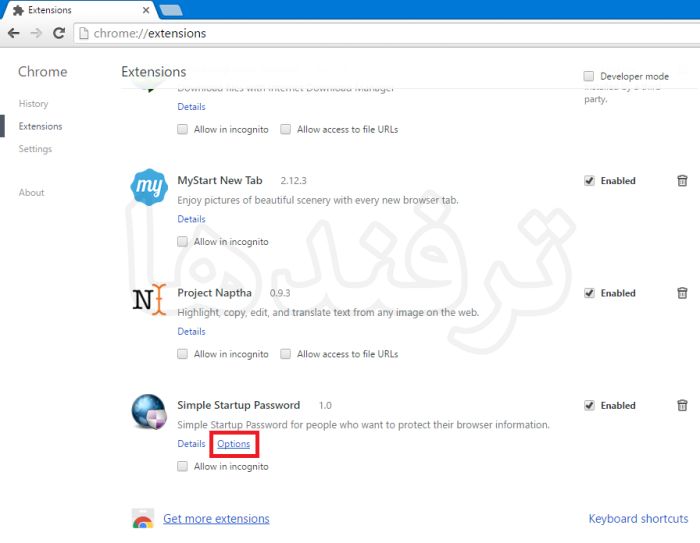Click version number 0.9.3
Viewport: 700px width, 543px height.
tap(280, 293)
